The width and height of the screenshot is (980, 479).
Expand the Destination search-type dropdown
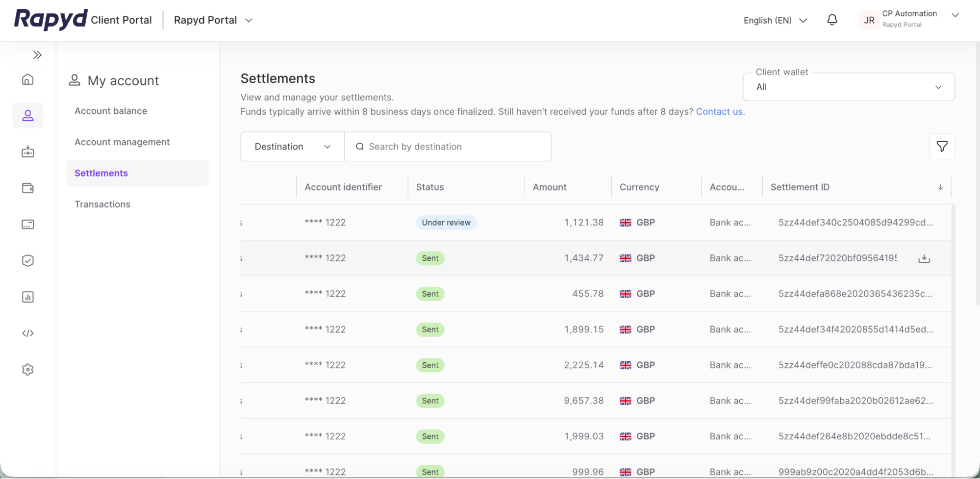pos(293,147)
